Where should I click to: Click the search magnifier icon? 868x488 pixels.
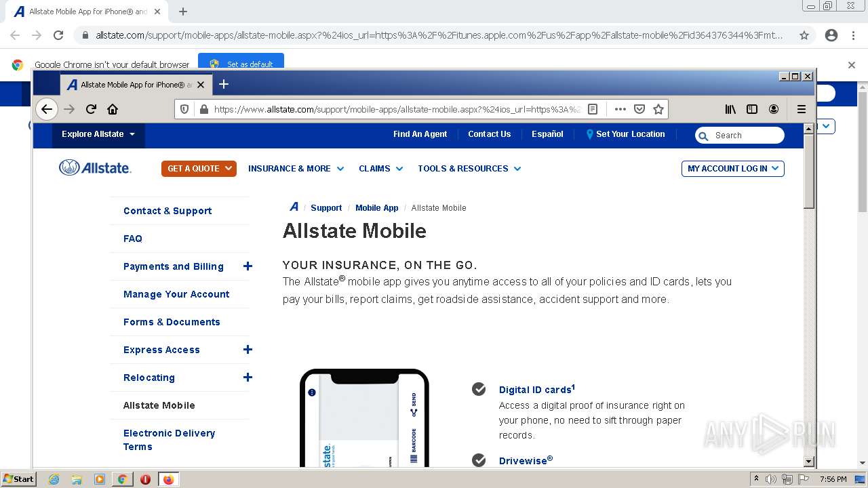click(x=703, y=136)
